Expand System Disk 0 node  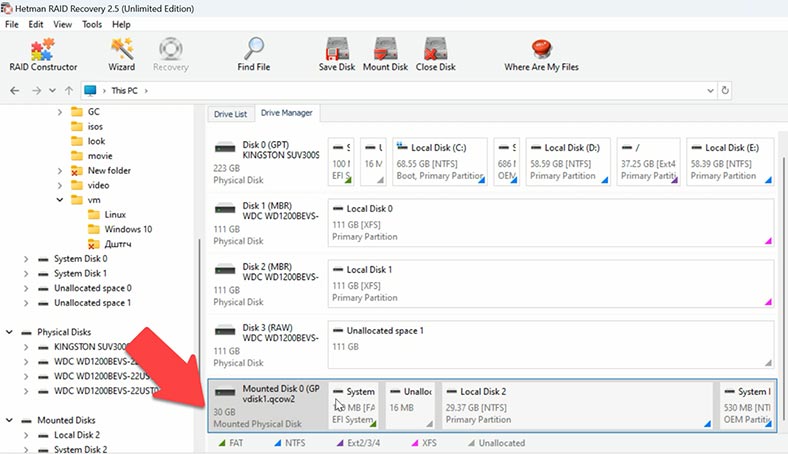(26, 259)
